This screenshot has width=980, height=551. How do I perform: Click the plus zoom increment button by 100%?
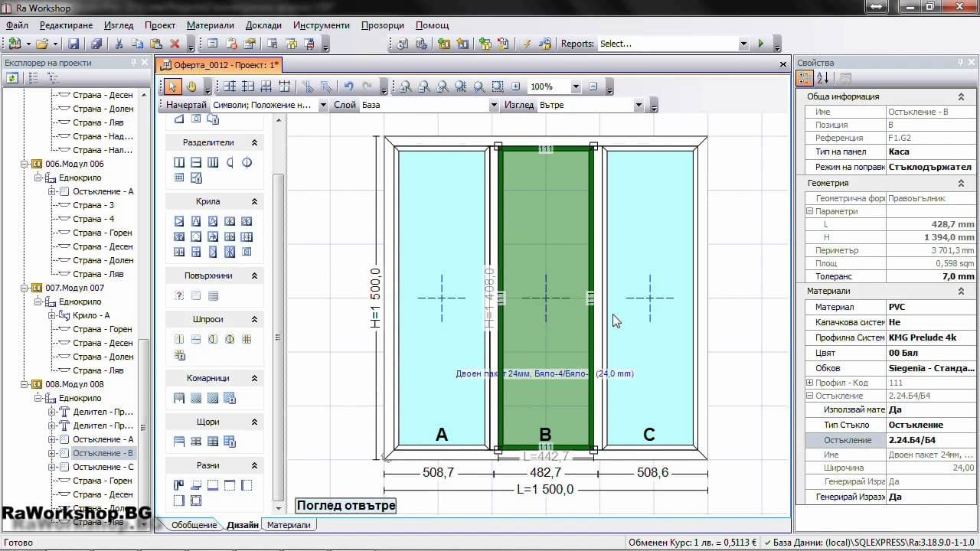click(x=516, y=86)
